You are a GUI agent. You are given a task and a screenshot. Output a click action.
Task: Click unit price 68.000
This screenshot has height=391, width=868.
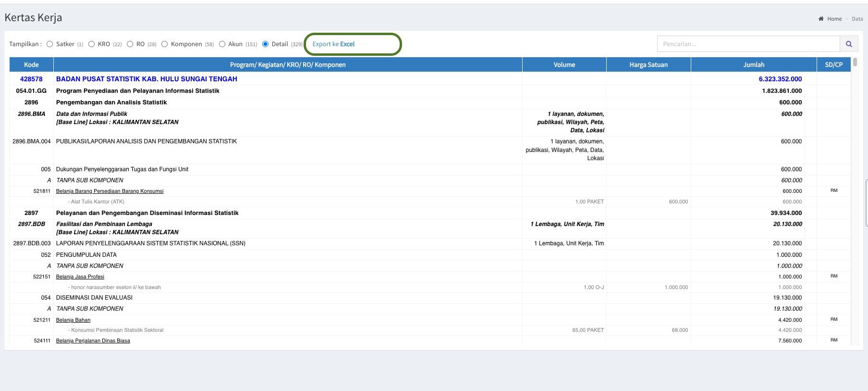coord(680,330)
